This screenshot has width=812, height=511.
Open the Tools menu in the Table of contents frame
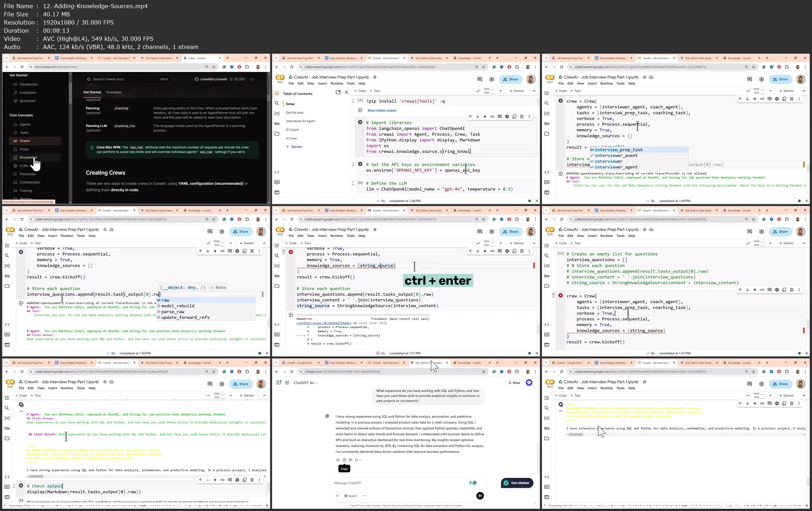pos(350,83)
